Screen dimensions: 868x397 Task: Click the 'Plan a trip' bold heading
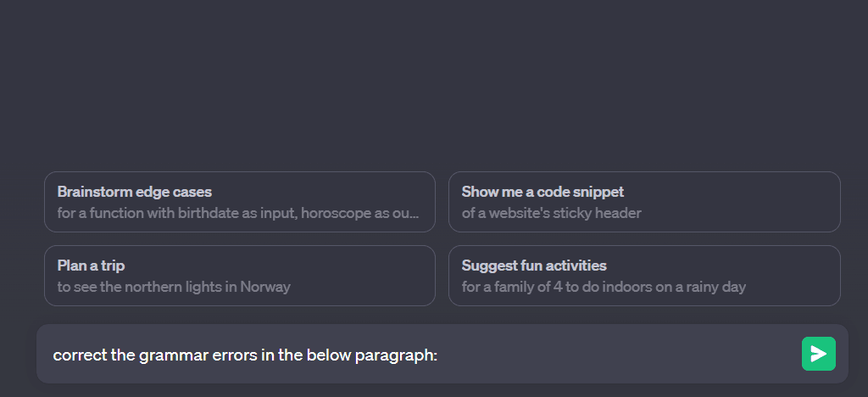91,266
